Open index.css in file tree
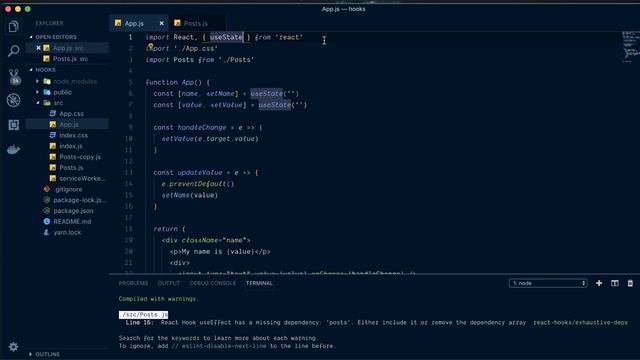 tap(73, 135)
